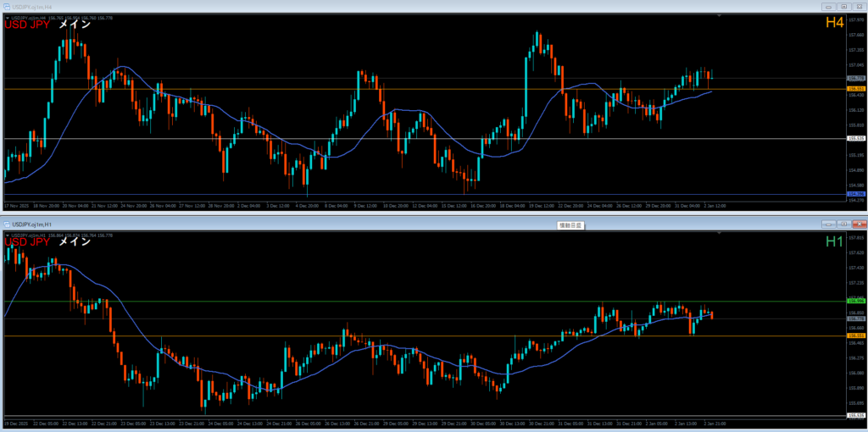Viewport: 868px width, 432px height.
Task: Select the orange 156.551 price label on H4
Action: tap(855, 89)
